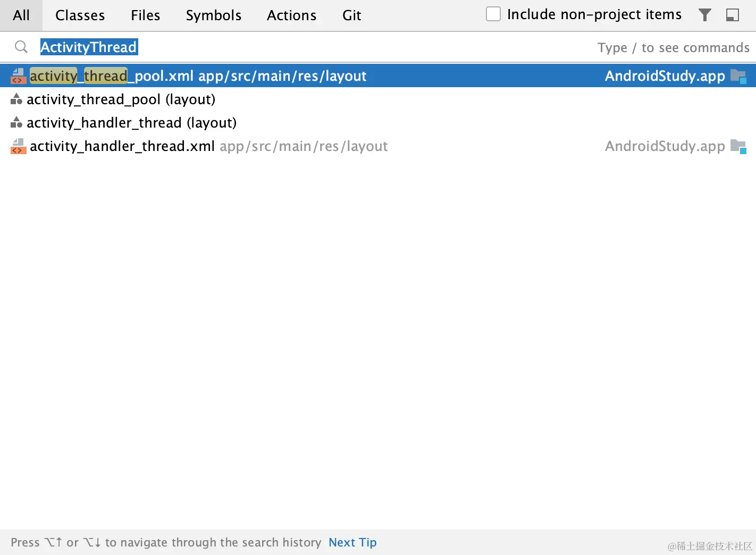Enable Include non-project items checkbox
The image size is (756, 555).
point(493,14)
